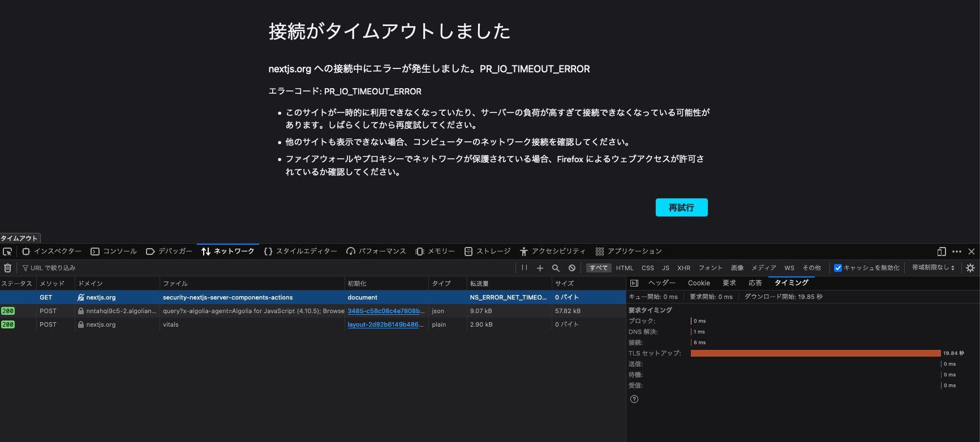Click the plus new request icon
The width and height of the screenshot is (980, 442).
(x=540, y=268)
